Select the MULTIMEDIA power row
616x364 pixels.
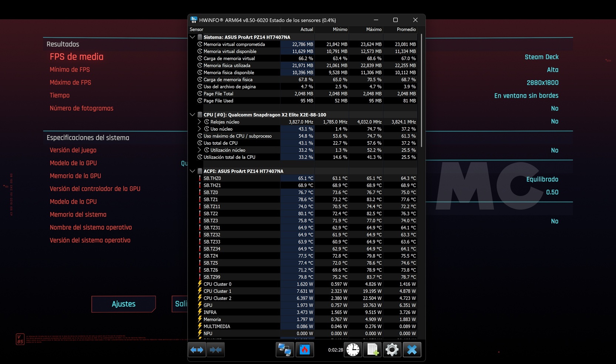(303, 326)
